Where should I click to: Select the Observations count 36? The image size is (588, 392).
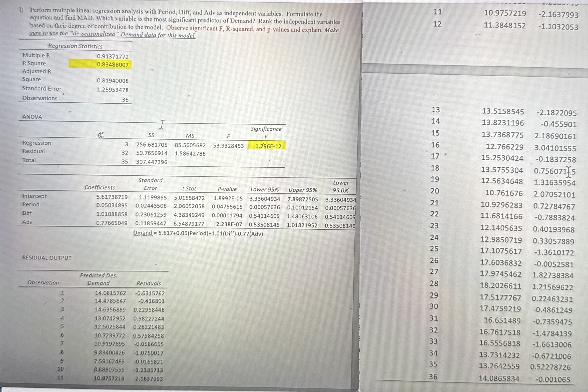point(125,100)
